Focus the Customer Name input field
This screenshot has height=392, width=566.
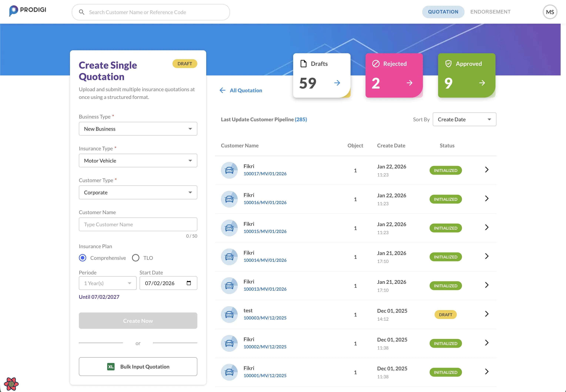[x=138, y=224]
